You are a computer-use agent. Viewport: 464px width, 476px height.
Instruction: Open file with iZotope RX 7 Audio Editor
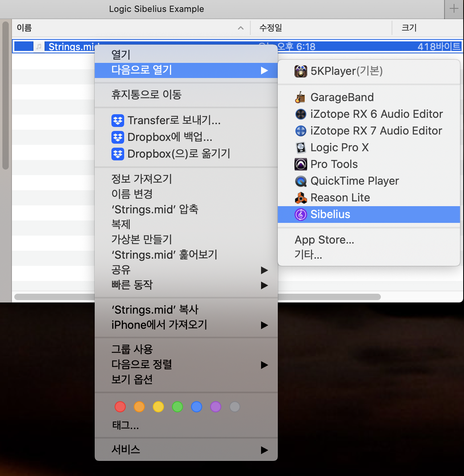(x=369, y=131)
